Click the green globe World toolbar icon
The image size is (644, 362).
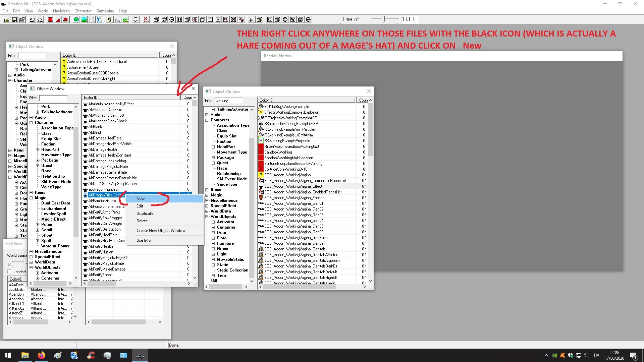pyautogui.click(x=76, y=19)
